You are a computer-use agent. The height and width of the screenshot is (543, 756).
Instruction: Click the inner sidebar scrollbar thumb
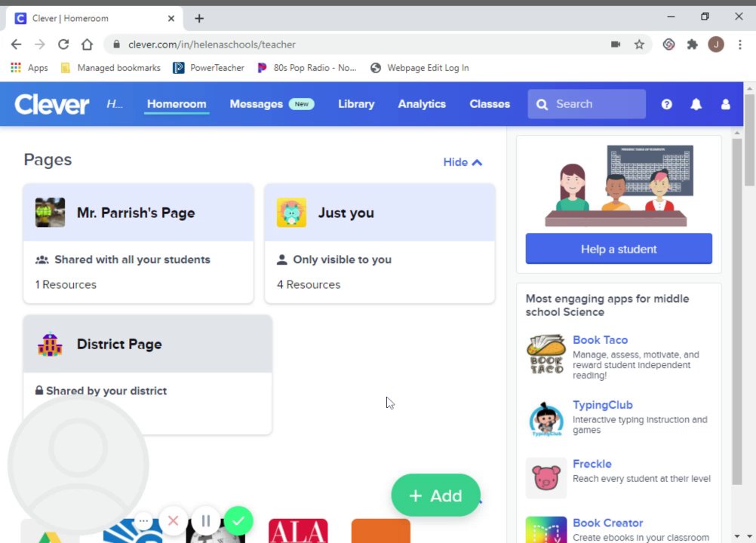736,311
